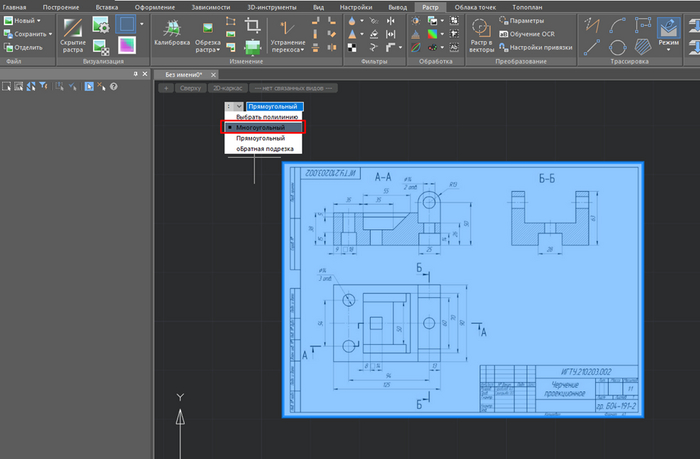Click the Калибровка (Calibration) tool icon
Viewport: 700px width, 459px height.
click(172, 27)
